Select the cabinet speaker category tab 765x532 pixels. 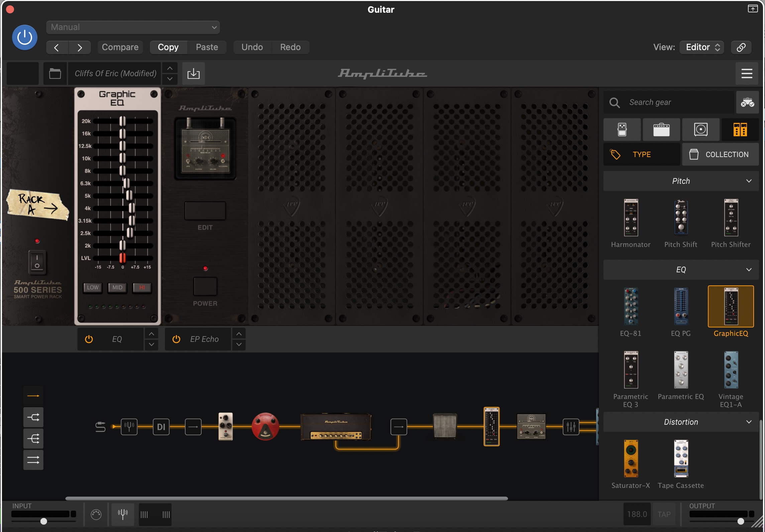pos(700,129)
